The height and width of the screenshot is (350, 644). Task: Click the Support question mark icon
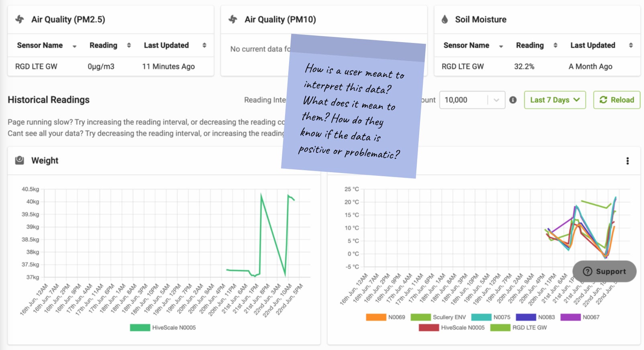[587, 271]
